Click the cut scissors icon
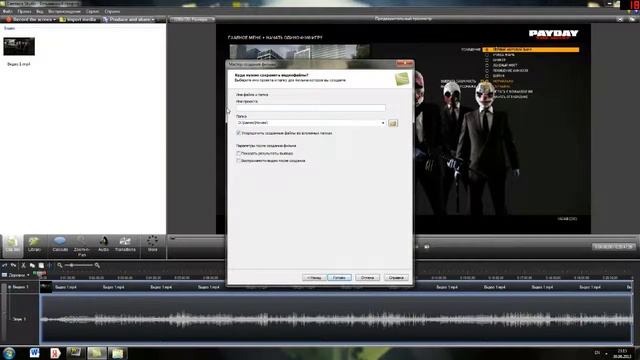Screen dimensions: 640x360 tap(23, 265)
